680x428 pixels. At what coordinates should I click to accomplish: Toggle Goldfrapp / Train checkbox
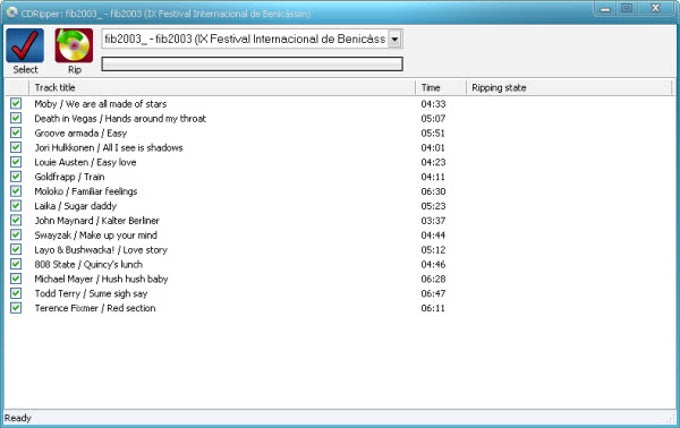pyautogui.click(x=16, y=176)
